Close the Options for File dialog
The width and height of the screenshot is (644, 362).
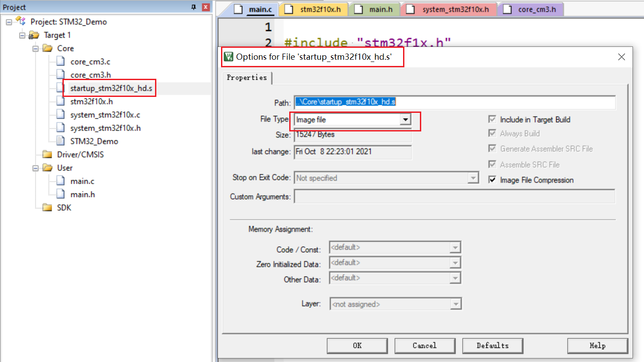pos(621,57)
